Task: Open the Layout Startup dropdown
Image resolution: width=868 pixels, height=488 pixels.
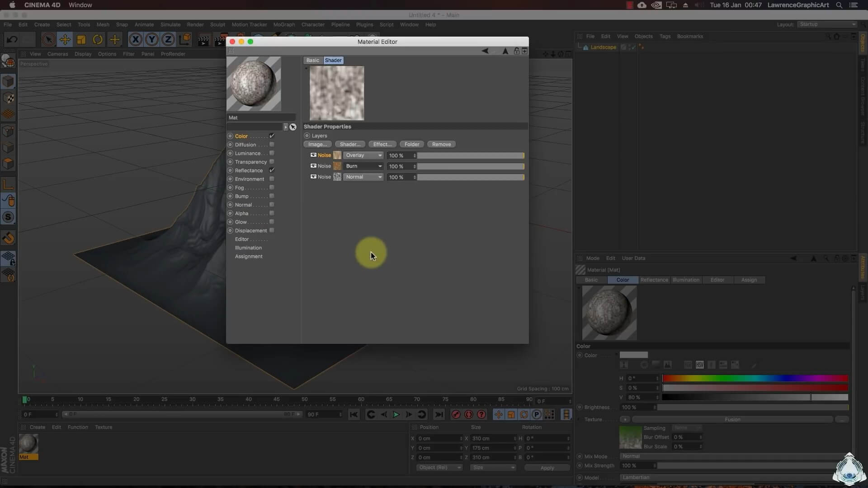Action: click(x=827, y=24)
